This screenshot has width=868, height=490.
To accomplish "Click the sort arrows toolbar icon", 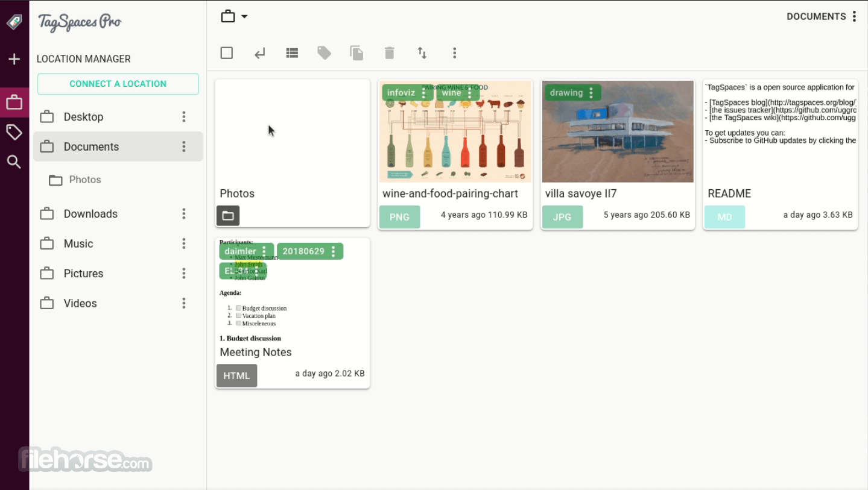I will [422, 53].
